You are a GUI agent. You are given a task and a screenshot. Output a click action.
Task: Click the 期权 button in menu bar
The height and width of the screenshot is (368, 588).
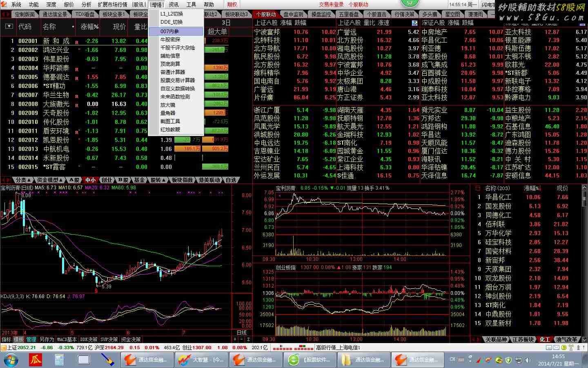coord(232,4)
